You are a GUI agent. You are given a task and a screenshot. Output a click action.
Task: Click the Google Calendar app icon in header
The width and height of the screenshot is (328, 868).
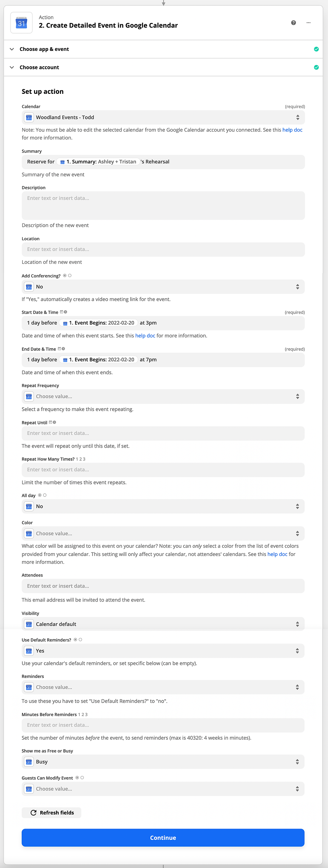(x=22, y=23)
